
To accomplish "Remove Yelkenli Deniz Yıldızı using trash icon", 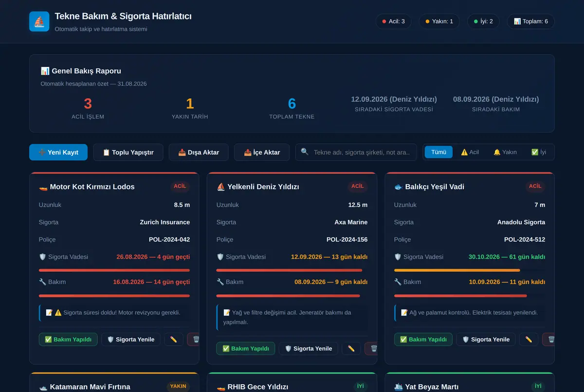I will (x=371, y=348).
